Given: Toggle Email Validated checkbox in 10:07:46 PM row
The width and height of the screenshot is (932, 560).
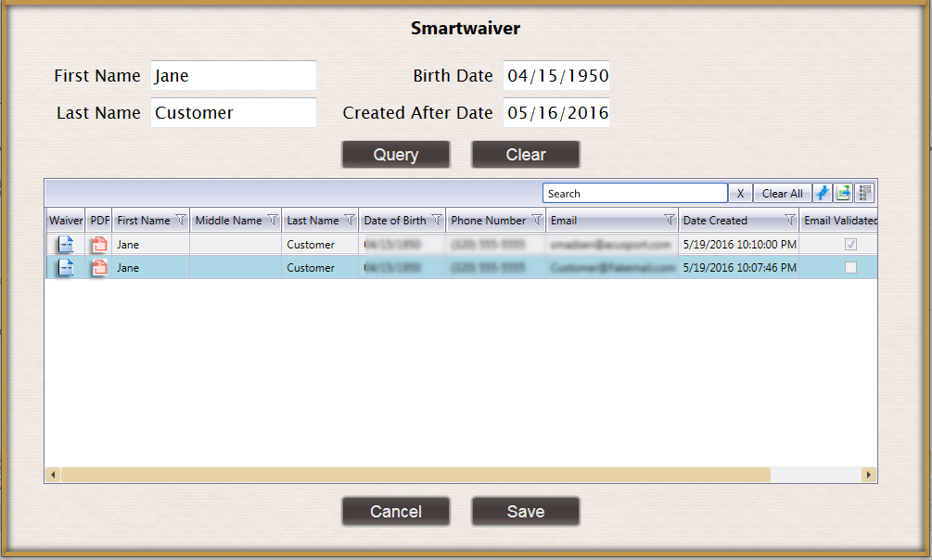Looking at the screenshot, I should pyautogui.click(x=850, y=268).
